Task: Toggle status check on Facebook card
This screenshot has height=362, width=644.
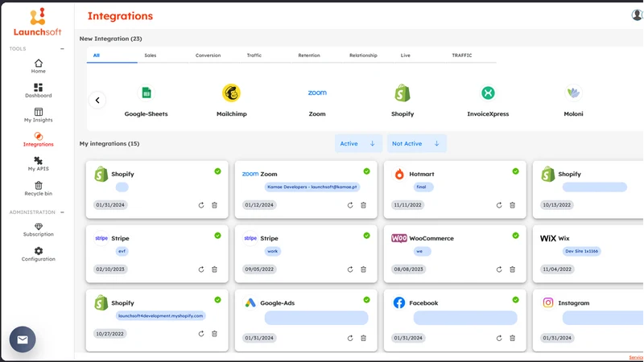Action: coord(515,300)
